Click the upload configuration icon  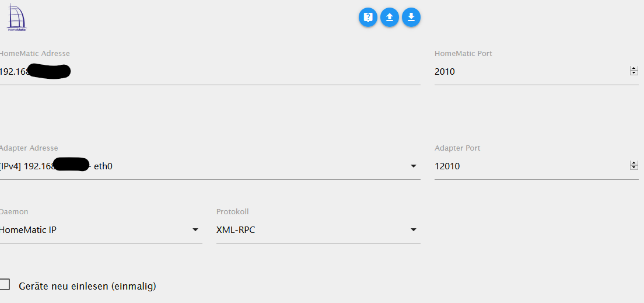pos(390,18)
